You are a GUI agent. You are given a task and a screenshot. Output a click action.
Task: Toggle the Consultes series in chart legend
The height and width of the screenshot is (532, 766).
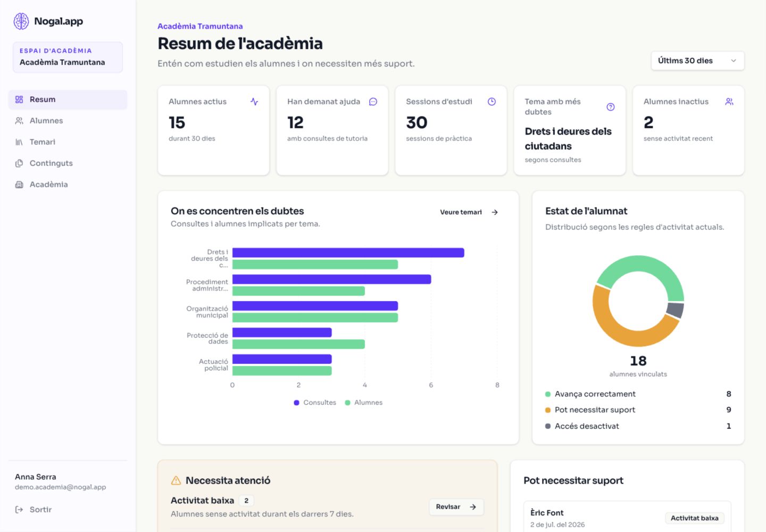coord(315,403)
